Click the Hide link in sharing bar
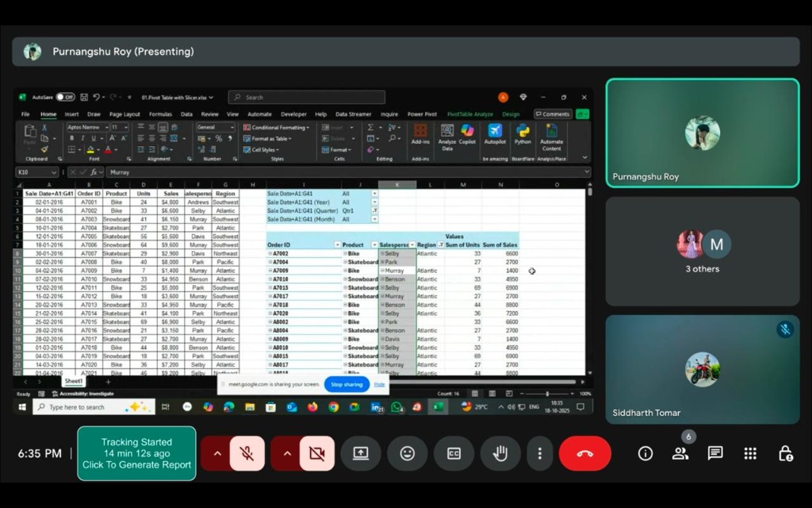Image resolution: width=812 pixels, height=508 pixels. [x=379, y=384]
